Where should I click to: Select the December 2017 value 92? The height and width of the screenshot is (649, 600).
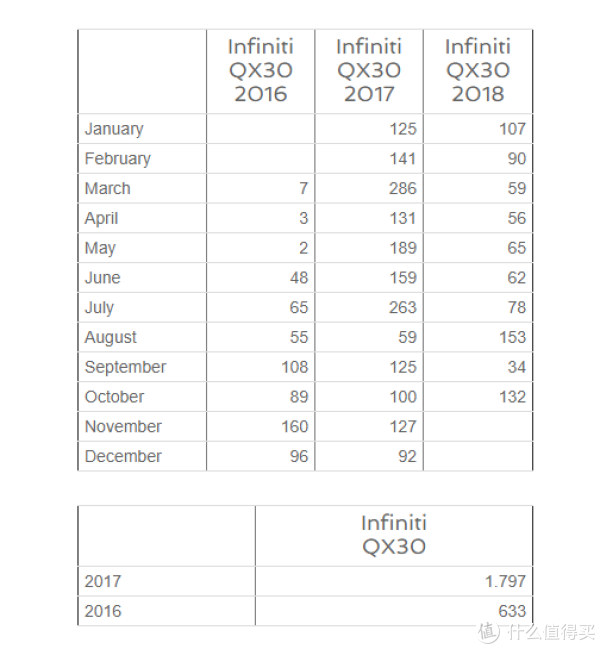(x=407, y=457)
